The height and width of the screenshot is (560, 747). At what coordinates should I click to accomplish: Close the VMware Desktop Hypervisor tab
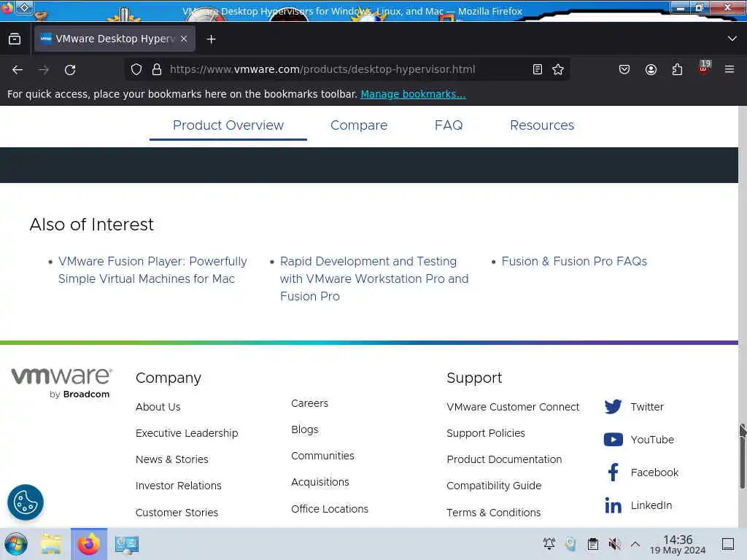click(x=184, y=39)
